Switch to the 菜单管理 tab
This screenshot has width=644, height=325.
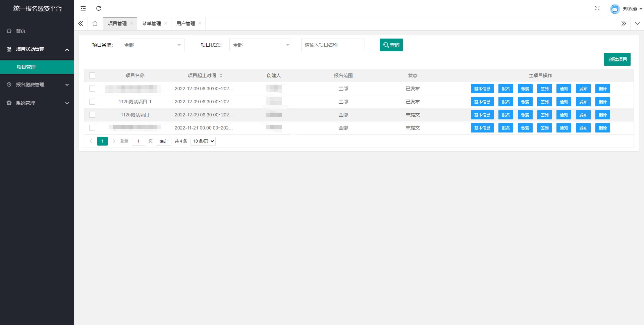(152, 23)
